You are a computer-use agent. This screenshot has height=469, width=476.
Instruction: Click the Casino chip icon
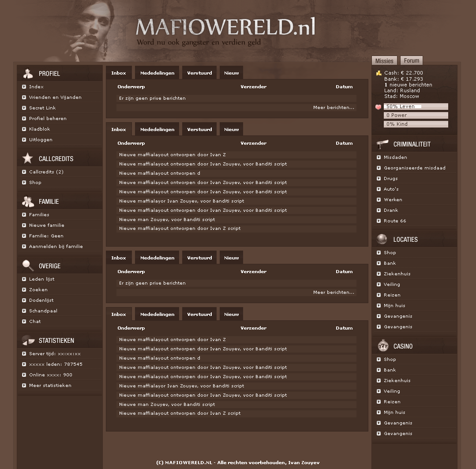pos(383,346)
